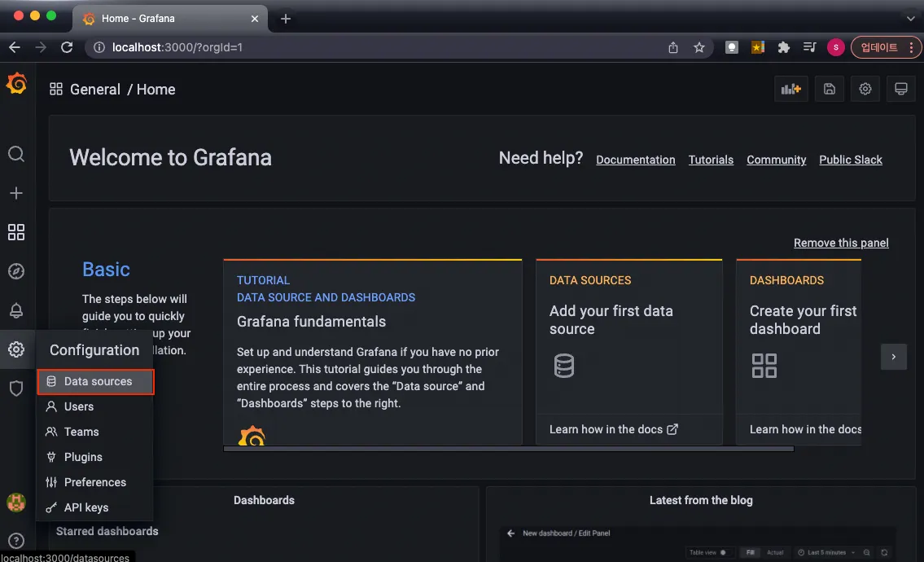Click the browser back arrow
The width and height of the screenshot is (924, 562).
pyautogui.click(x=15, y=47)
